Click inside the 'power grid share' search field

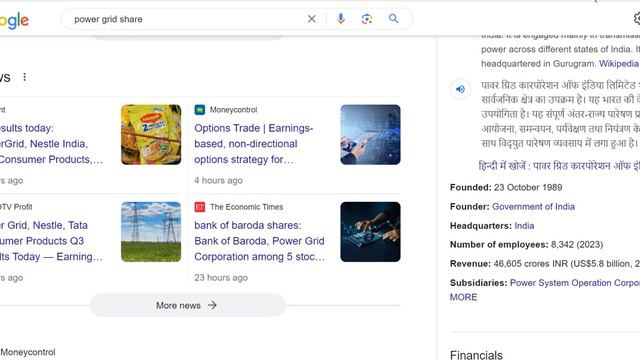(x=188, y=19)
